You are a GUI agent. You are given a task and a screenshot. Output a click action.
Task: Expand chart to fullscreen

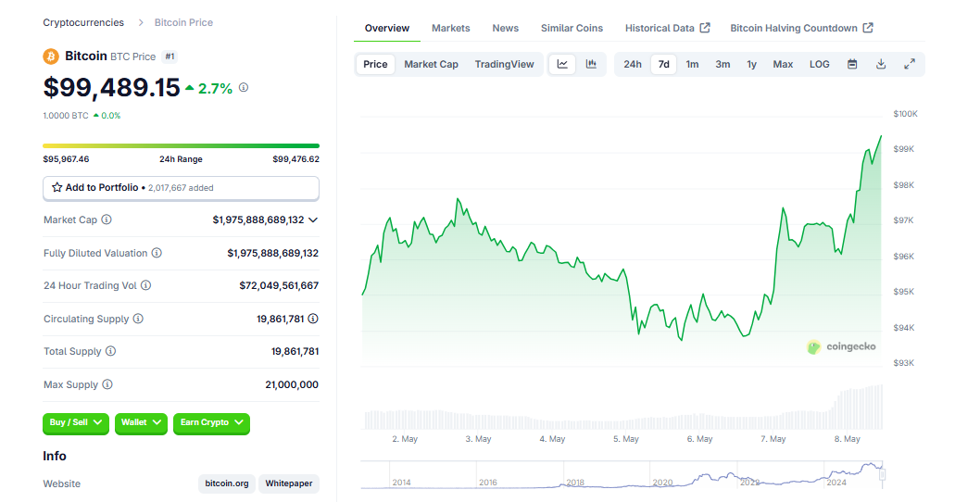[910, 64]
